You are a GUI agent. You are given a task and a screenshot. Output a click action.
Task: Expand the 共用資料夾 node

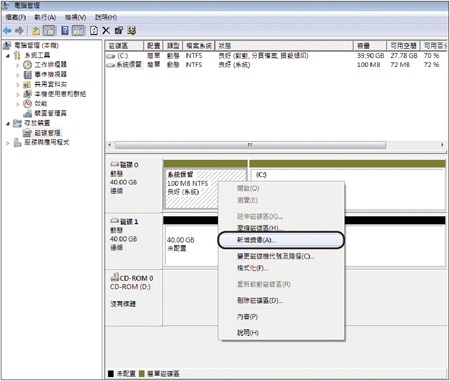point(18,85)
